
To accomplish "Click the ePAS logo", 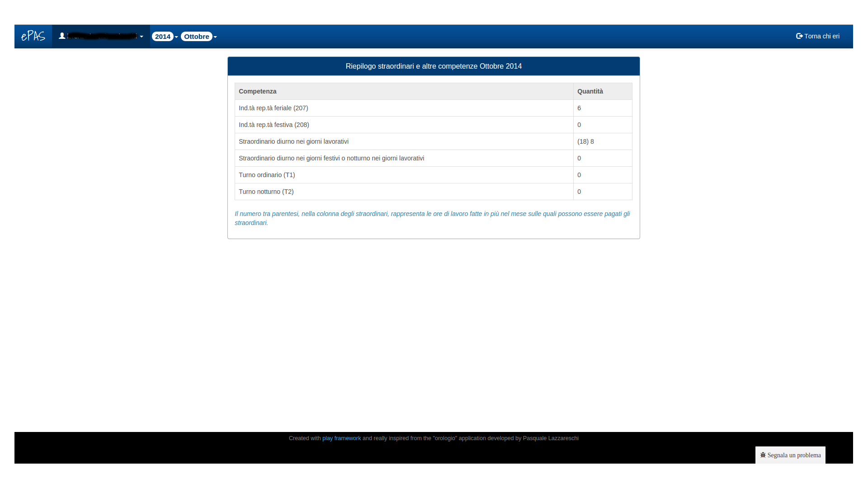I will [33, 36].
